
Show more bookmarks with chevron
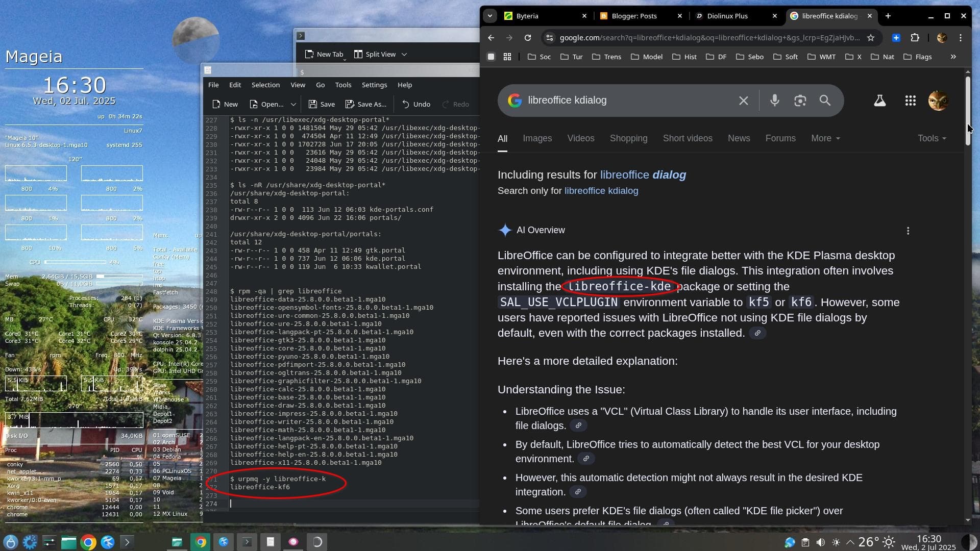coord(953,57)
